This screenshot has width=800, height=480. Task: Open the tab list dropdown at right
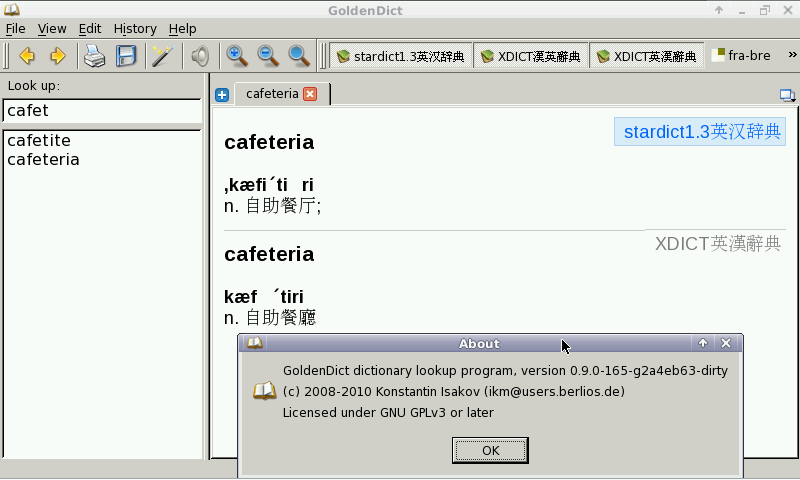pos(787,95)
